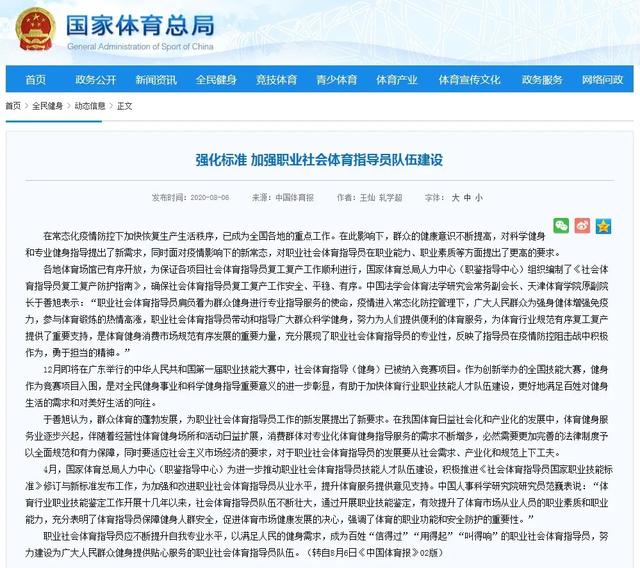Share article via Weibo icon
The width and height of the screenshot is (640, 568).
[582, 225]
